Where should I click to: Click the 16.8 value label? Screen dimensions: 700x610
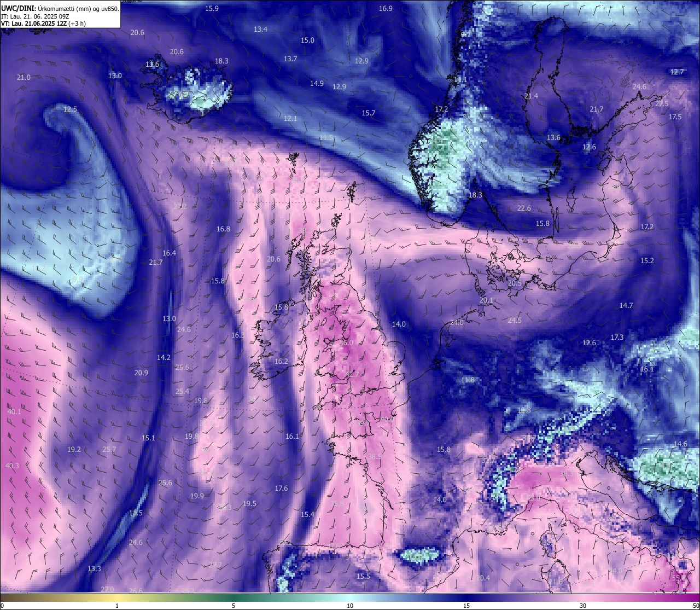(223, 229)
